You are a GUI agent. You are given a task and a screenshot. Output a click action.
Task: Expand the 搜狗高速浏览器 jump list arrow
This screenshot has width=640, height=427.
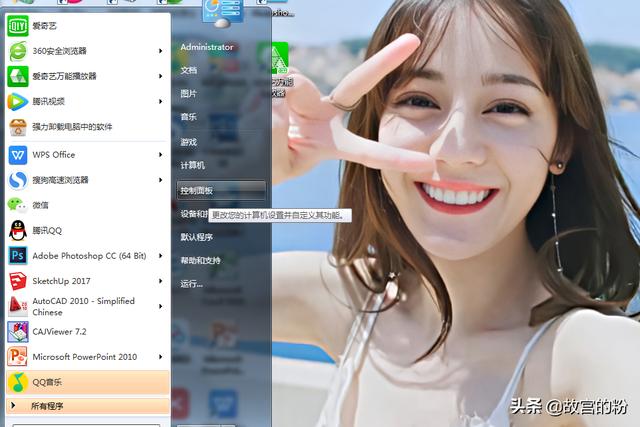point(160,180)
